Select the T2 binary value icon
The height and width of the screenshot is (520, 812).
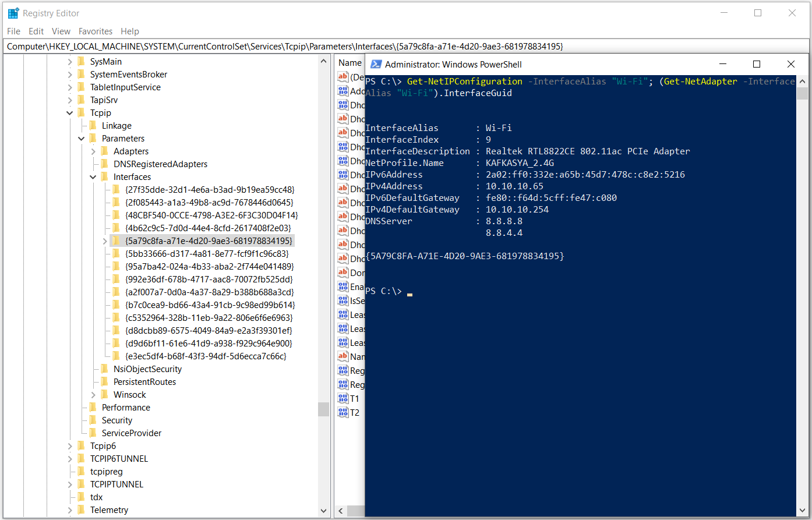(343, 413)
